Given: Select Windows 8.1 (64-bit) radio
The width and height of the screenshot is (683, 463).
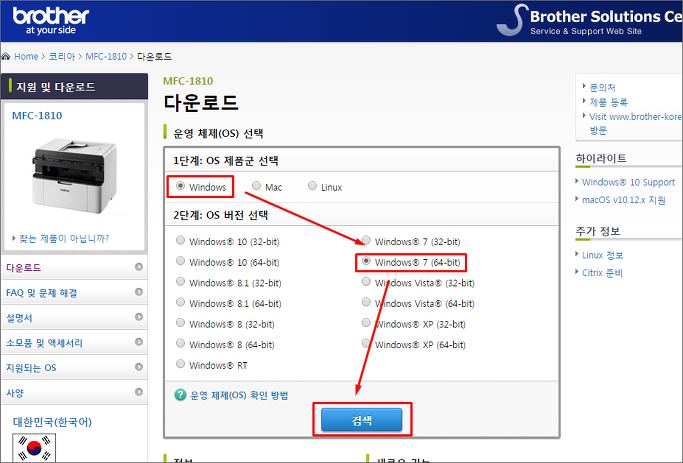Looking at the screenshot, I should [180, 302].
